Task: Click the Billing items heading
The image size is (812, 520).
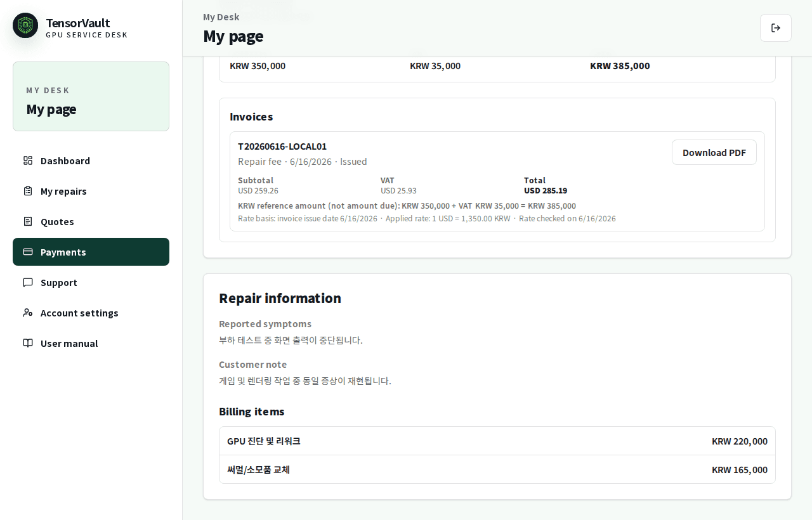Action: coord(252,412)
